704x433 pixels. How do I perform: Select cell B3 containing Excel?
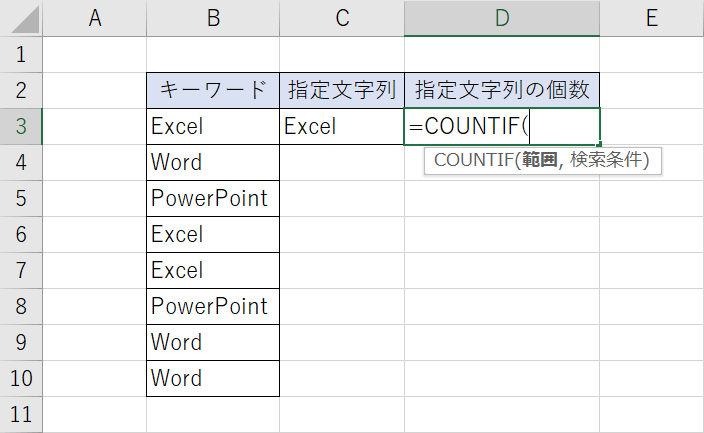coord(213,126)
